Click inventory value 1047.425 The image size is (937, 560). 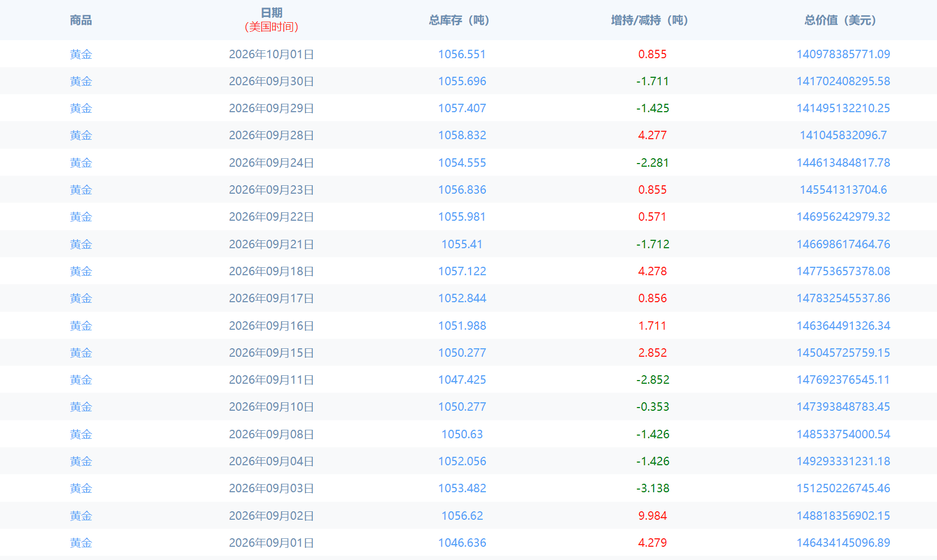tap(462, 380)
